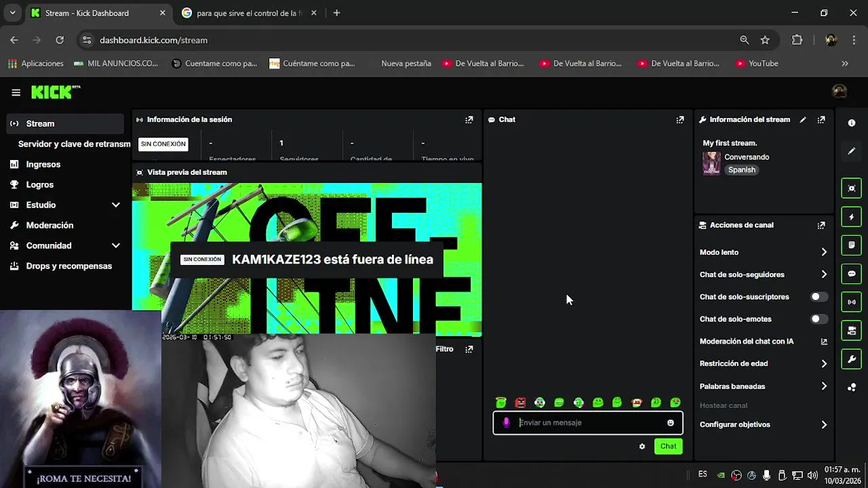Enable Chat de solo-suscriptores
The height and width of the screenshot is (488, 868).
click(819, 297)
